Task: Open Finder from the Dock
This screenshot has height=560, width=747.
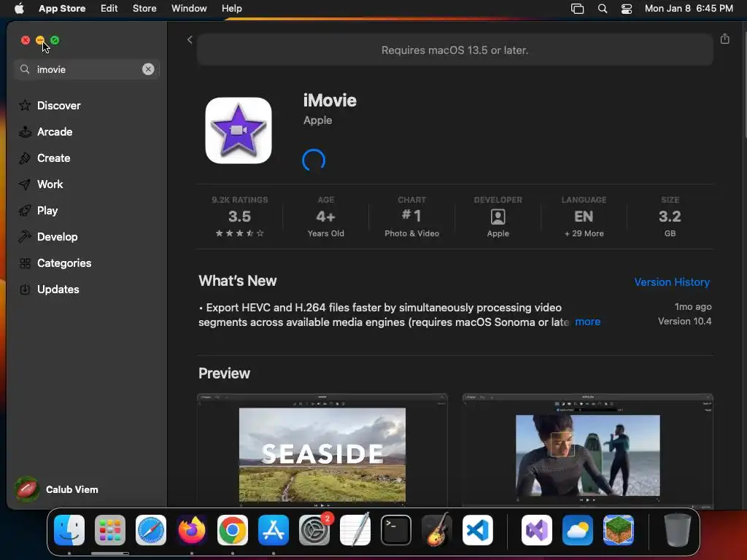Action: pyautogui.click(x=69, y=530)
